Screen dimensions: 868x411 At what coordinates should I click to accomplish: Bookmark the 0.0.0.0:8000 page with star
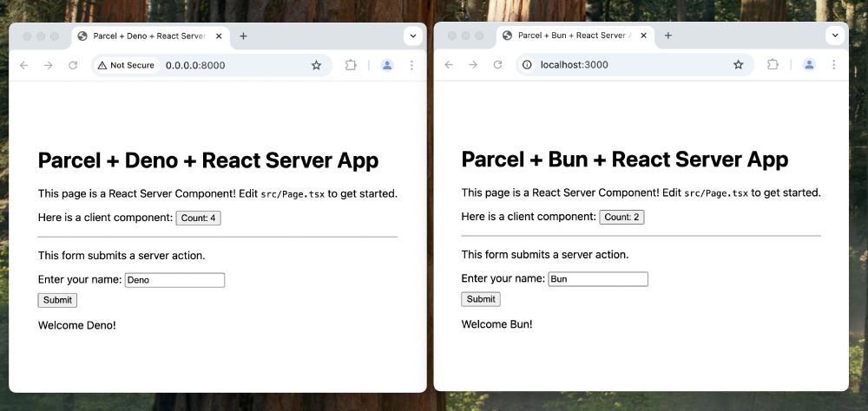(316, 65)
